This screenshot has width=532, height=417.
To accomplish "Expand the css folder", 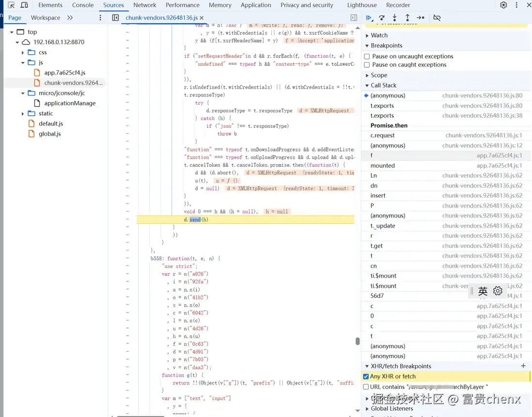I will pos(22,52).
